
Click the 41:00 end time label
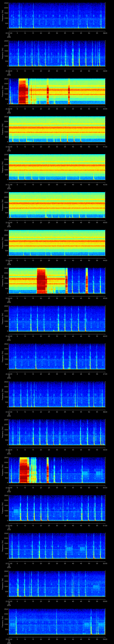[x=105, y=147]
